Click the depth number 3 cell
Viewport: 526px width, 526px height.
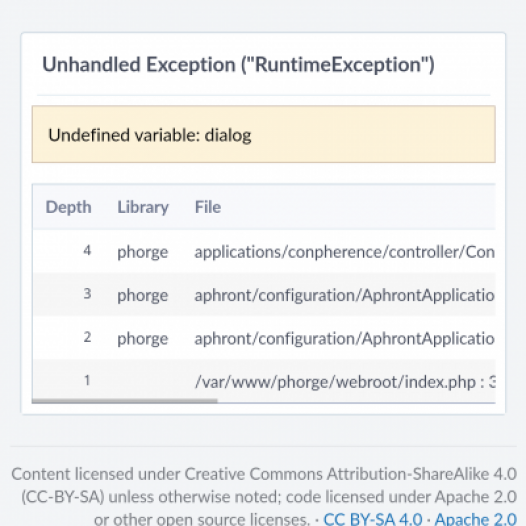(x=87, y=294)
